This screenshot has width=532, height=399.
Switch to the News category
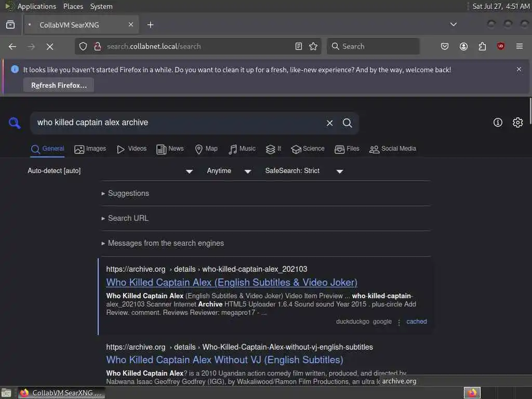pyautogui.click(x=170, y=149)
